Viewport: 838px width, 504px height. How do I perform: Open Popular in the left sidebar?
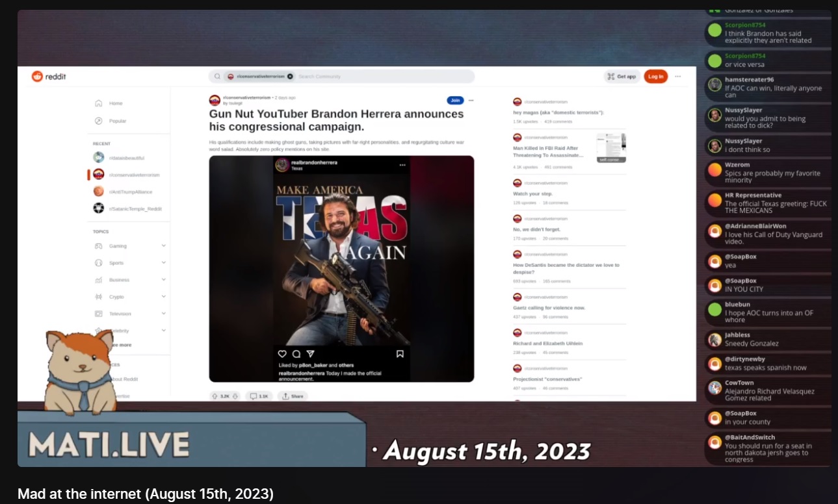[117, 121]
